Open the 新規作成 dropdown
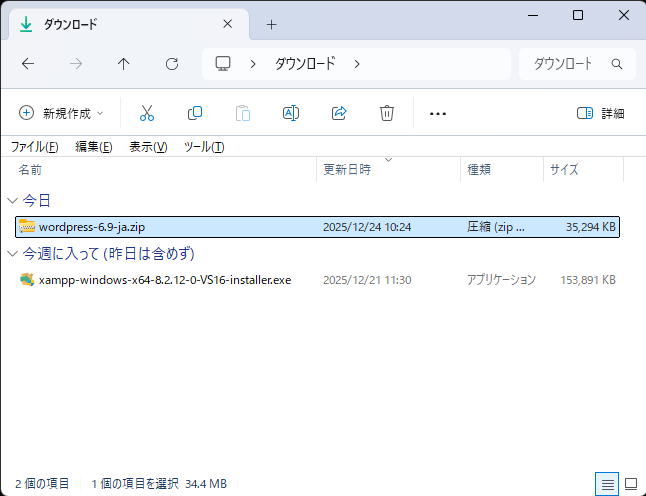The image size is (646, 496). [x=62, y=113]
